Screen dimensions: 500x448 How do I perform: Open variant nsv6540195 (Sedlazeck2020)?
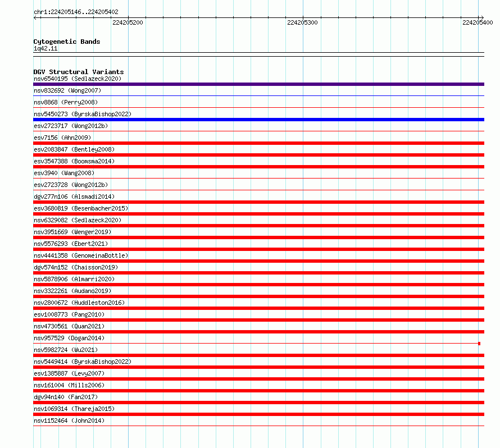point(78,79)
